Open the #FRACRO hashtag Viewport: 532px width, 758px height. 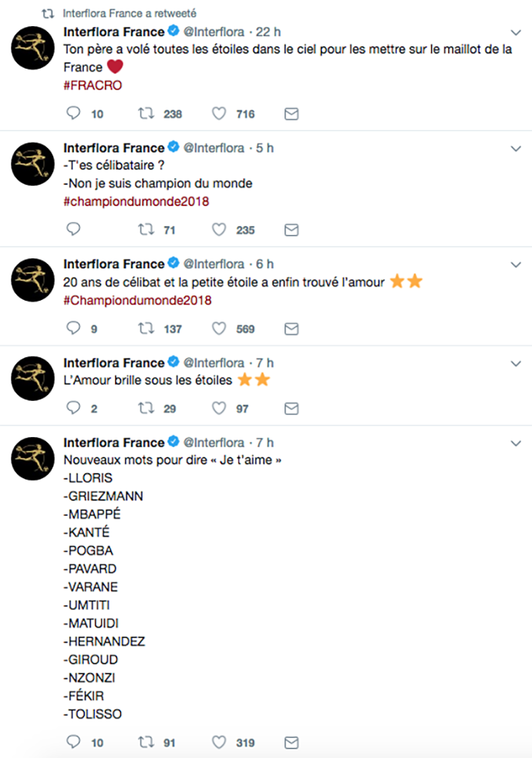(x=93, y=85)
